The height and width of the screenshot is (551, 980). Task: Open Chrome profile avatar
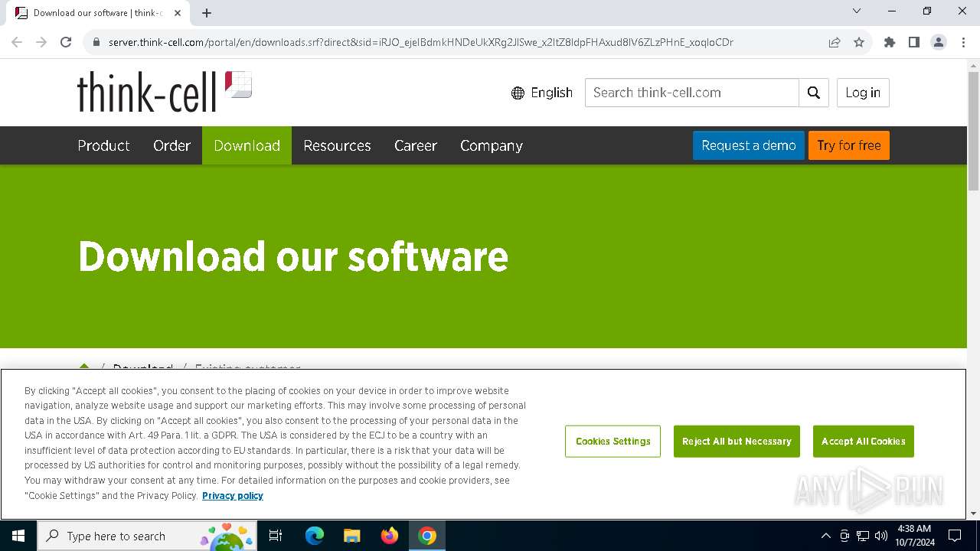[939, 42]
